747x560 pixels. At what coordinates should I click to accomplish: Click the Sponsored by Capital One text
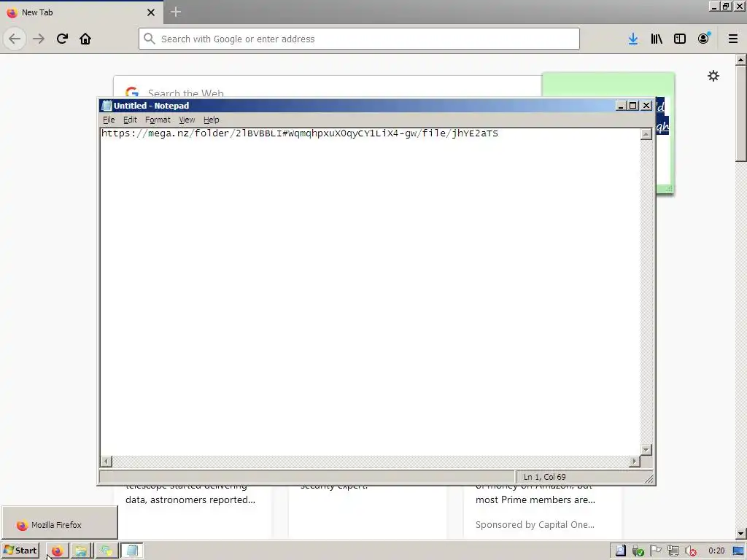(x=535, y=525)
